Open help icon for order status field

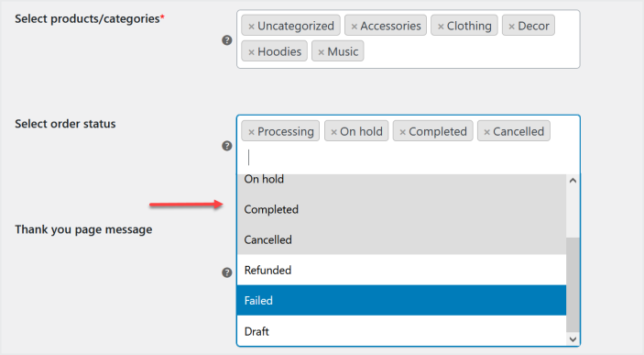click(227, 146)
